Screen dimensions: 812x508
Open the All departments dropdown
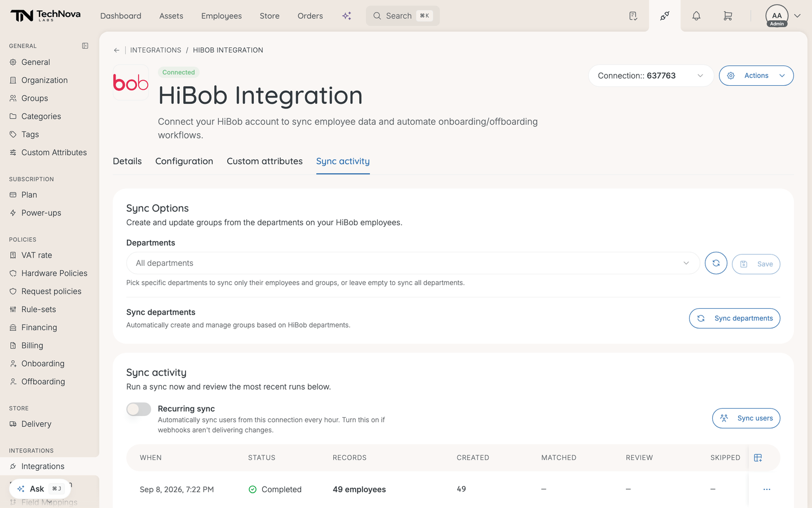tap(413, 263)
